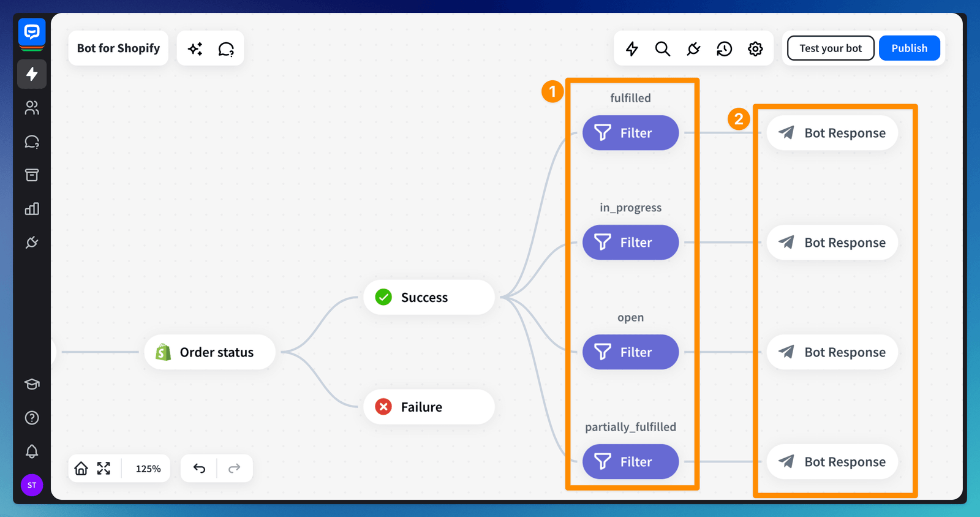
Task: Click the fit-to-screen expand icon
Action: [104, 469]
